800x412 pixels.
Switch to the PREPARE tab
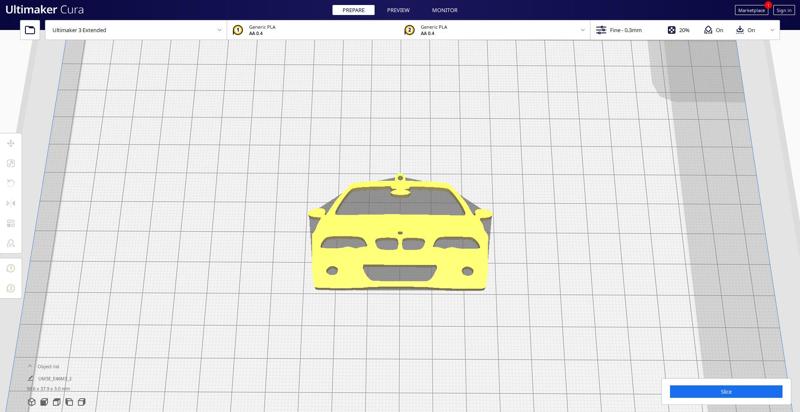coord(353,10)
